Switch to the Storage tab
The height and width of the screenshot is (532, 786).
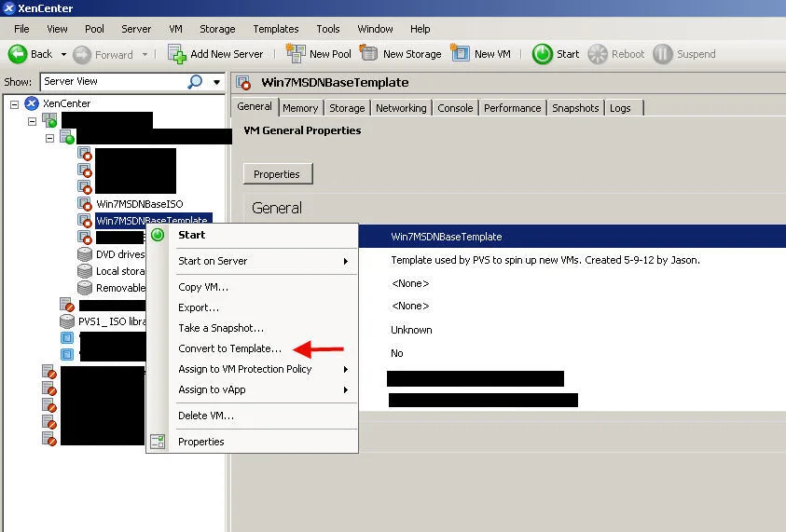click(x=347, y=108)
